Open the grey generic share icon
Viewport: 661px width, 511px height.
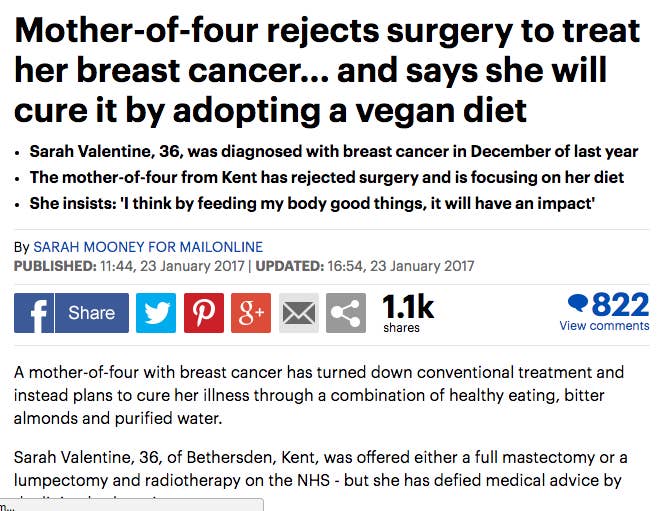[x=346, y=313]
